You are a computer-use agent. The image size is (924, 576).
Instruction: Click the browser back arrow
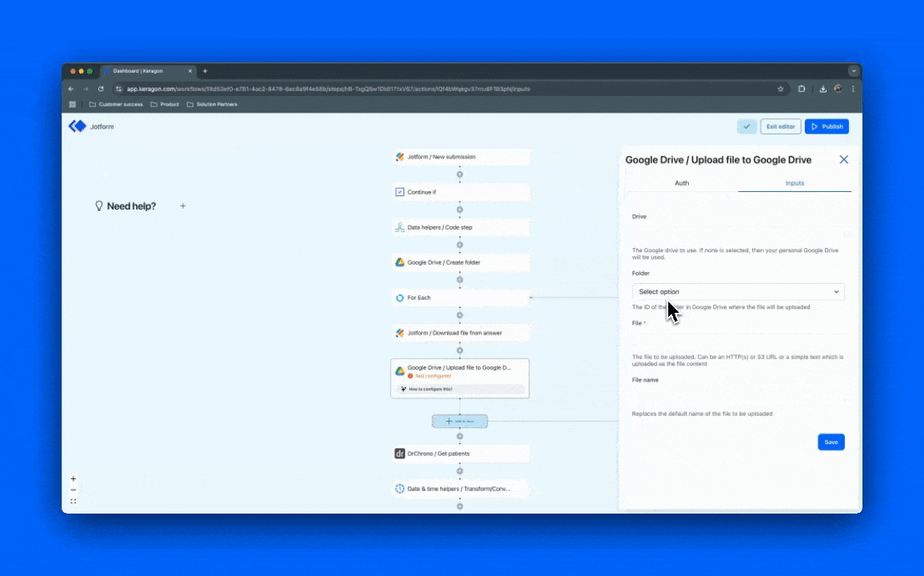[x=70, y=89]
